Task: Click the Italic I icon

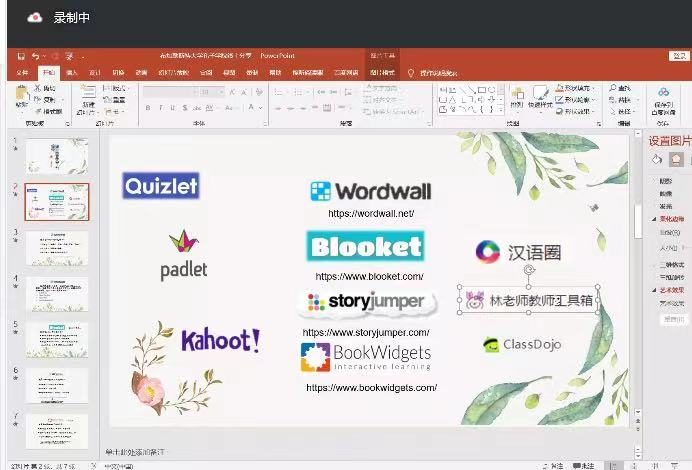Action: [x=160, y=108]
